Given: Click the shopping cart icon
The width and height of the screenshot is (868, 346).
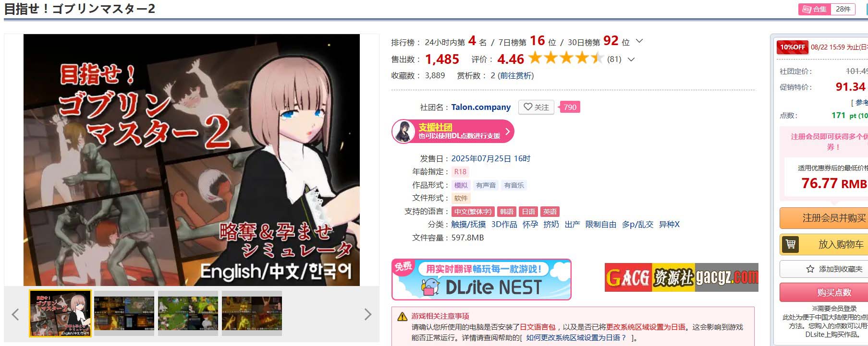Looking at the screenshot, I should (790, 244).
